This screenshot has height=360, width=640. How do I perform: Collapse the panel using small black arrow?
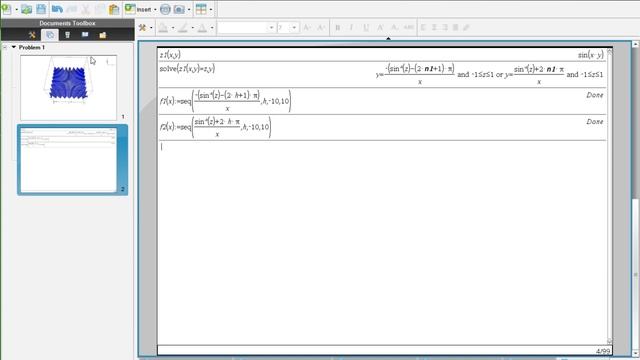pos(388,38)
